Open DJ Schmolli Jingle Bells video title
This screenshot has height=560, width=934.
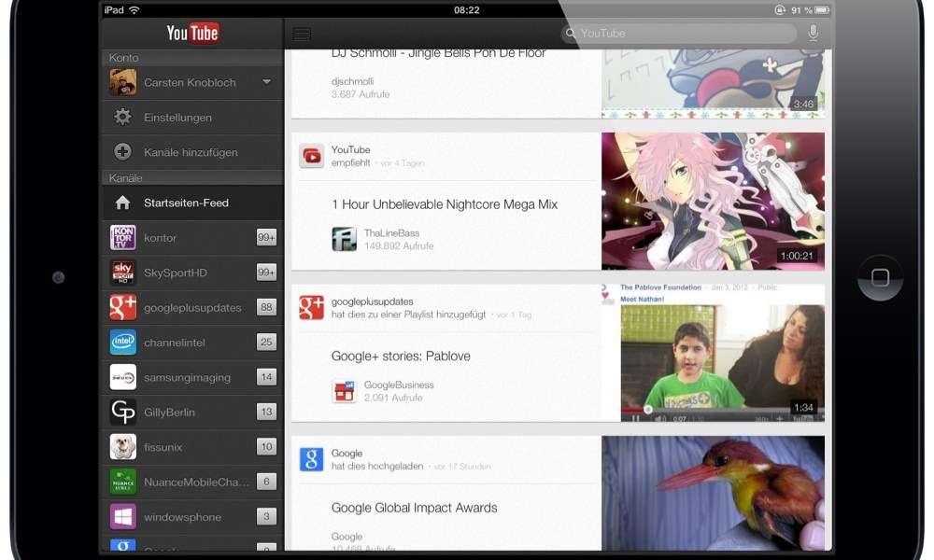438,53
